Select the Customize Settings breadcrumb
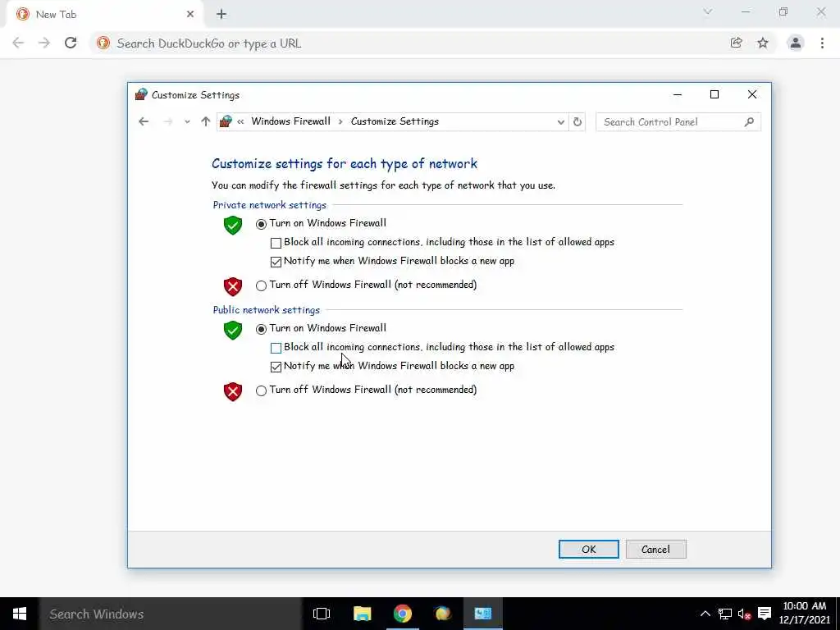The image size is (840, 630). [x=395, y=121]
